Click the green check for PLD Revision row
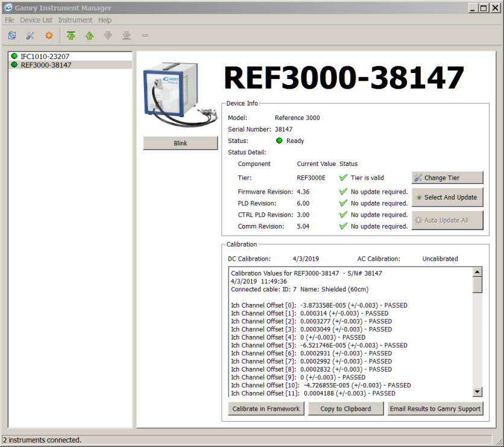Screen dimensions: 504x447 pyautogui.click(x=343, y=203)
